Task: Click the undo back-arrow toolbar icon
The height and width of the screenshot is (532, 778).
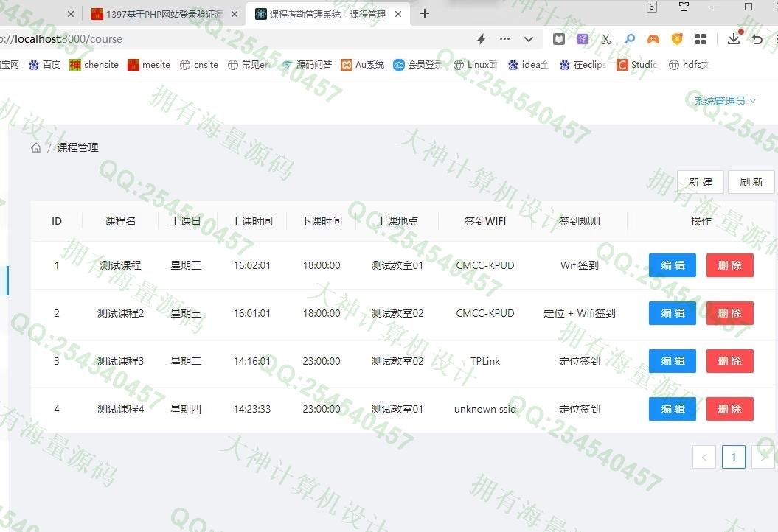Action: (757, 39)
